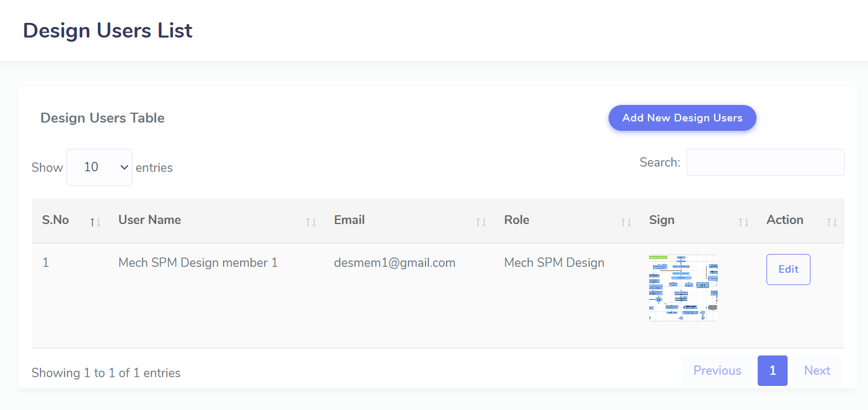Select the Mech SPM Design member 1 name

[x=198, y=263]
